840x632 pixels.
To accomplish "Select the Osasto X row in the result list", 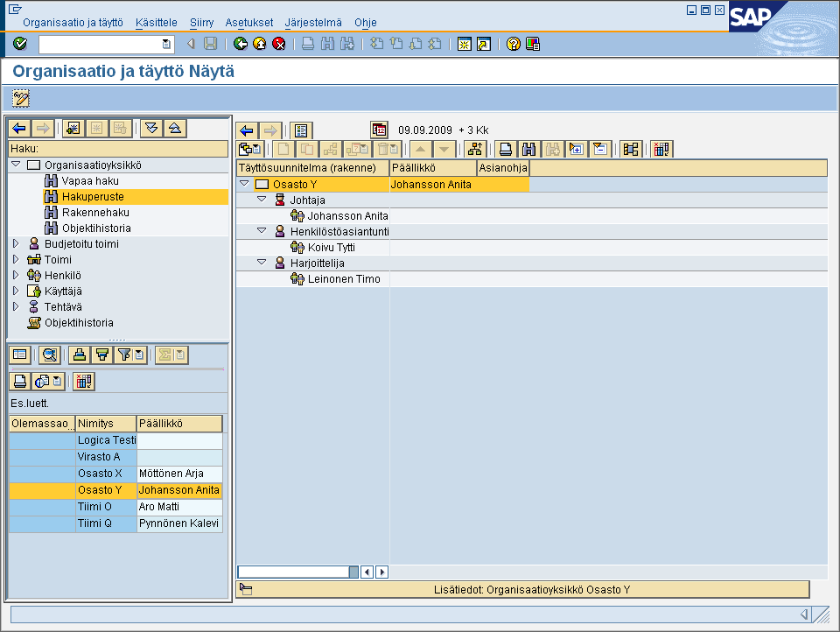I will click(115, 474).
